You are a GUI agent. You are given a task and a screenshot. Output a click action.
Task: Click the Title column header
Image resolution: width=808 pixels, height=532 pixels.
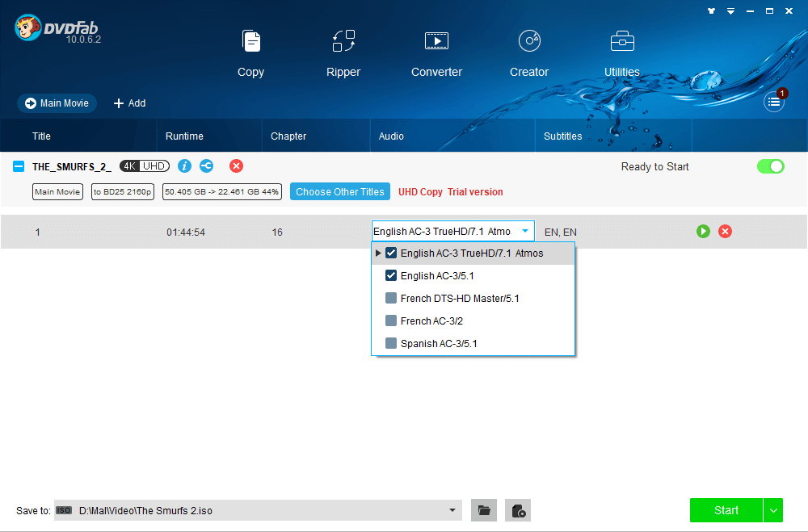41,136
